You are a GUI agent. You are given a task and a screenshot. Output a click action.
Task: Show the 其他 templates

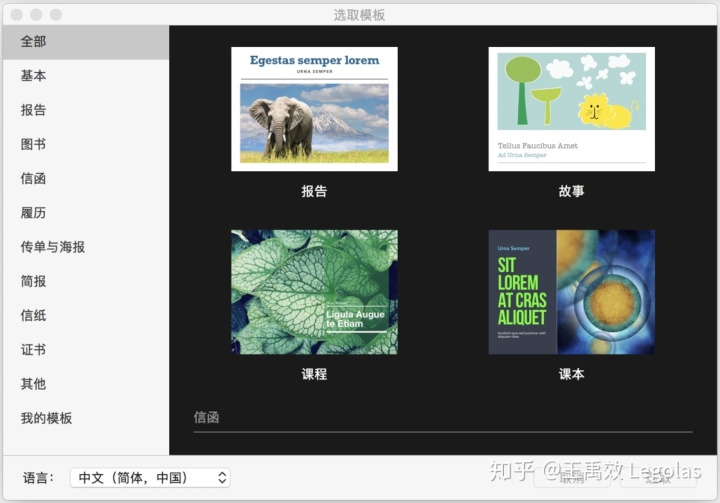(86, 384)
